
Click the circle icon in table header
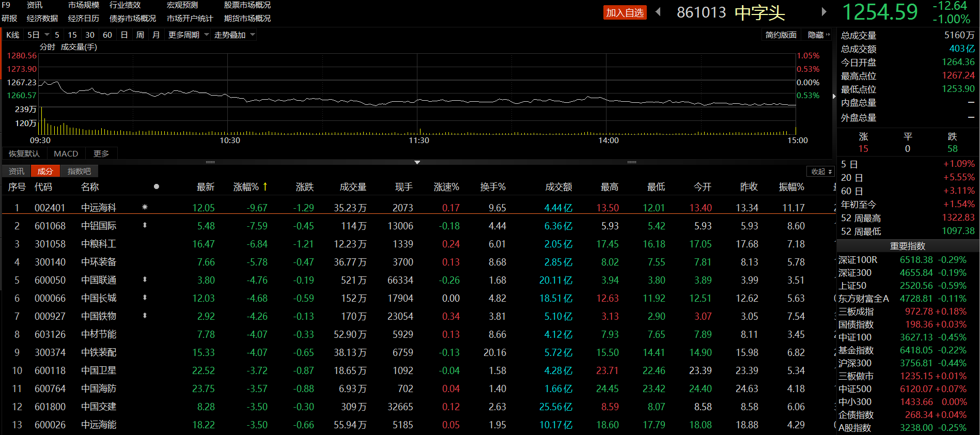click(156, 187)
